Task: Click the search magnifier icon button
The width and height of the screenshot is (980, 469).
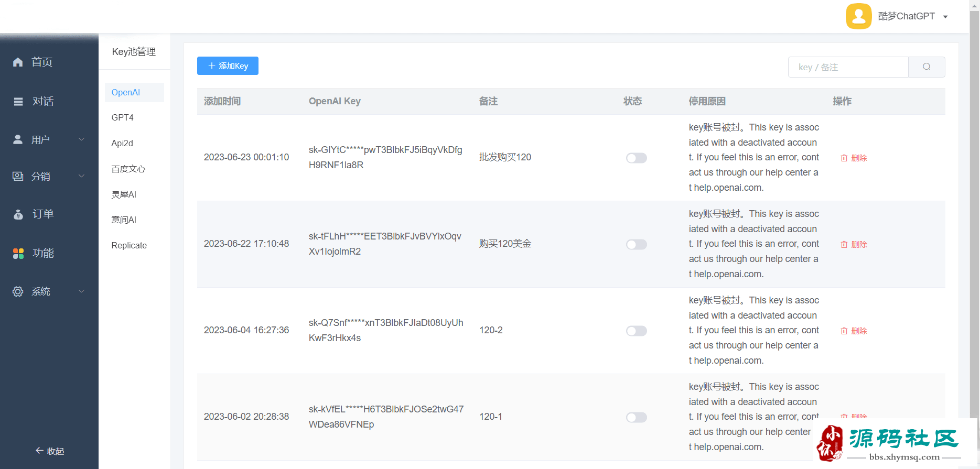Action: click(x=927, y=67)
